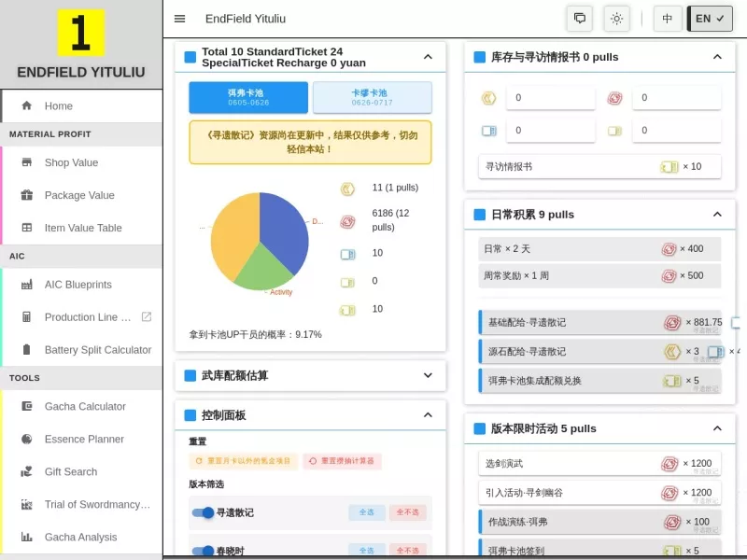Select the 0626-0717 banner pool tab
747x560 pixels.
[x=372, y=97]
